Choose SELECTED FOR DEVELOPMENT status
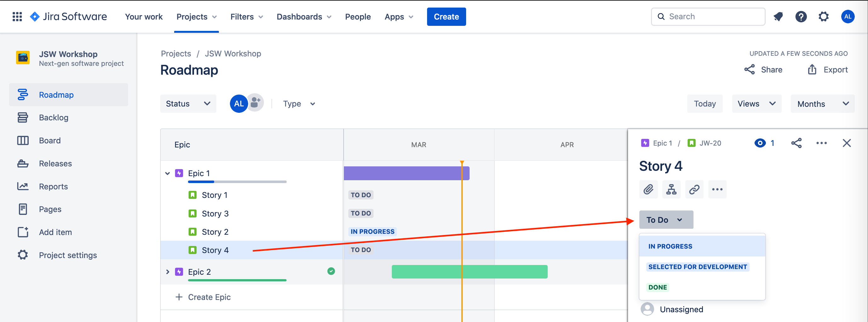Image resolution: width=868 pixels, height=322 pixels. pyautogui.click(x=702, y=267)
